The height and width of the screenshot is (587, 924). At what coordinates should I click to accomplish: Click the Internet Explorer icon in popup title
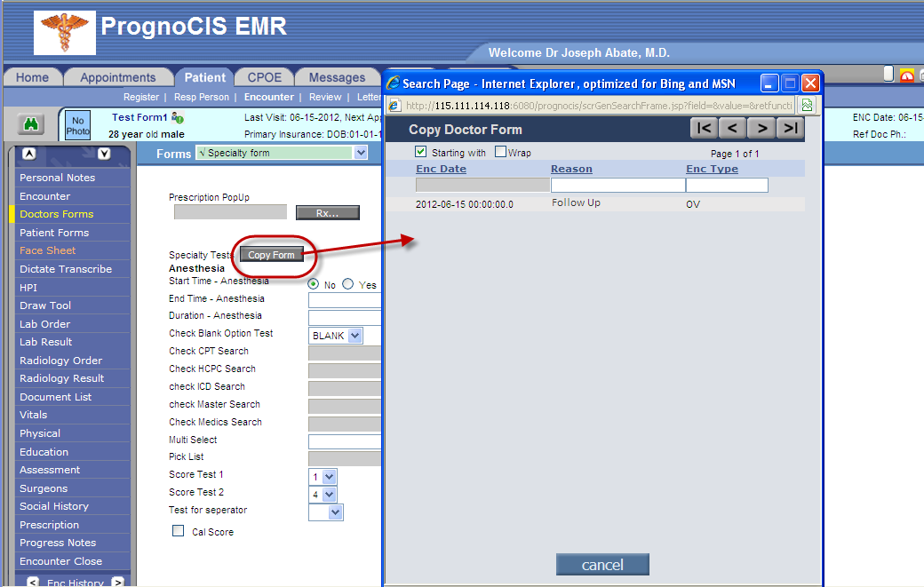point(393,83)
